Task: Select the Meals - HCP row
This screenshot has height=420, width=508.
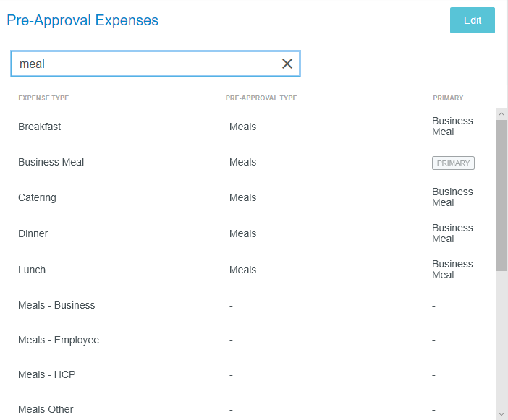Action: pos(47,374)
